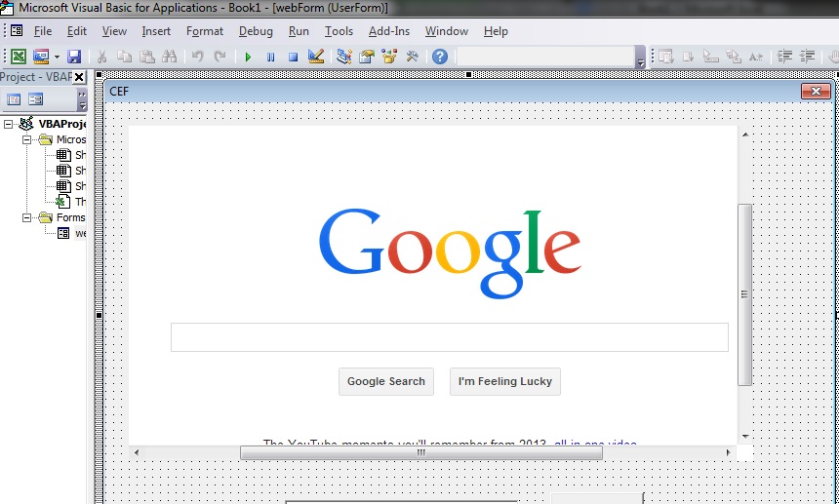The image size is (839, 504).
Task: Save the workbook with the floppy icon
Action: (x=74, y=57)
